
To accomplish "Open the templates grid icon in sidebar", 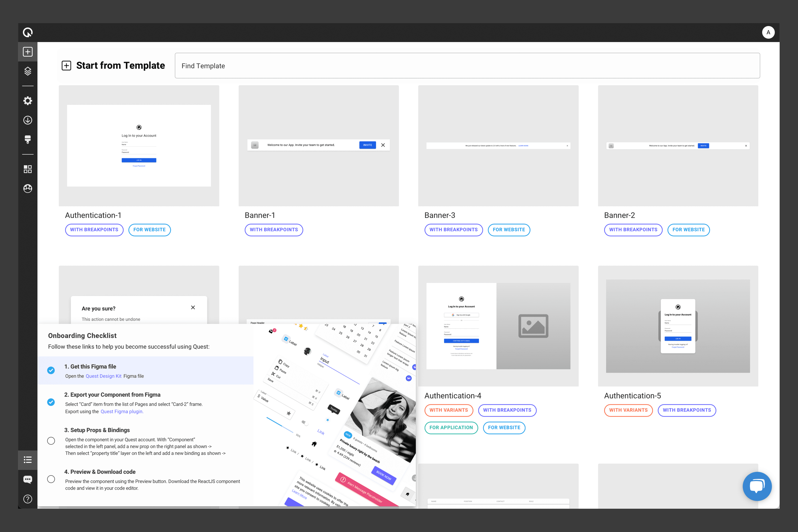I will point(27,169).
